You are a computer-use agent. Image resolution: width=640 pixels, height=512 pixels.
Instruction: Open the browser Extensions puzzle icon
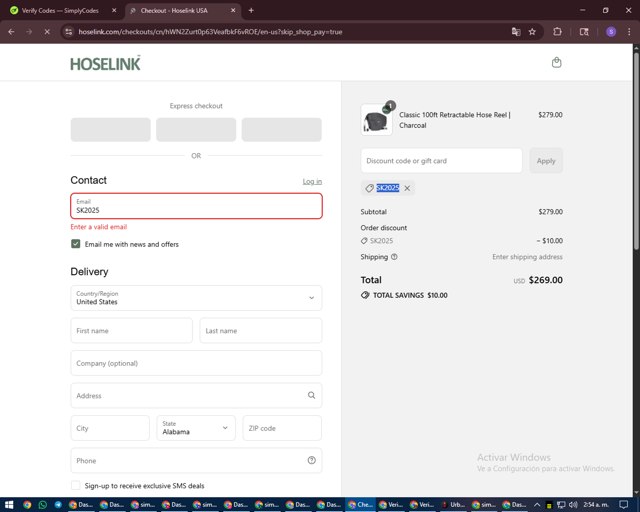[x=557, y=32]
